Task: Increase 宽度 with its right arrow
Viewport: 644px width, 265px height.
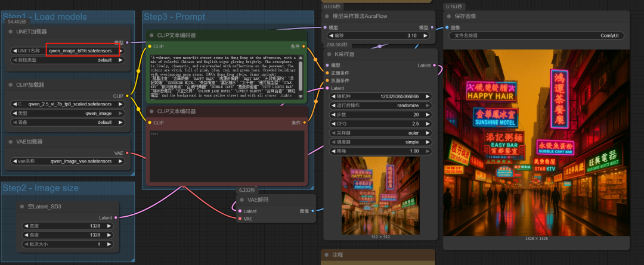Action: 109,226
